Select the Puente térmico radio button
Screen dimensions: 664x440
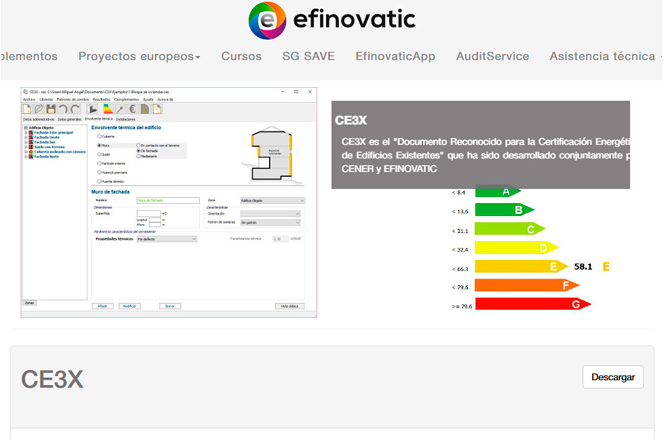pyautogui.click(x=99, y=181)
